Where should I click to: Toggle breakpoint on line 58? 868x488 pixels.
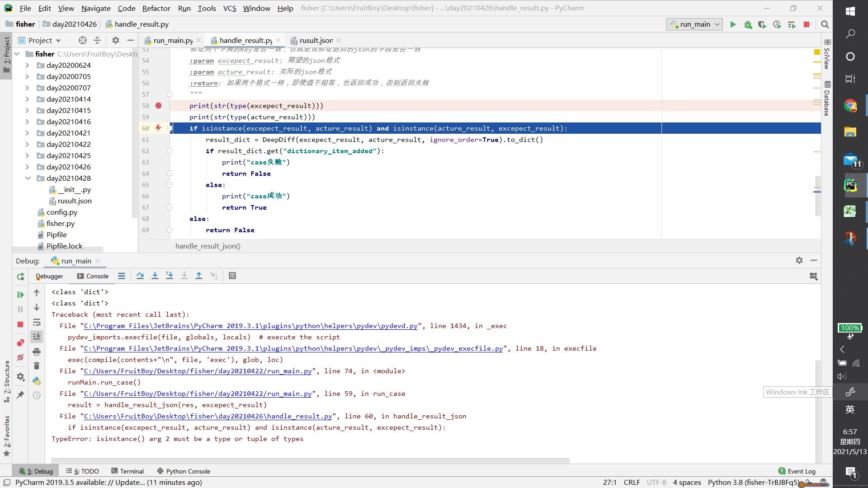(158, 106)
